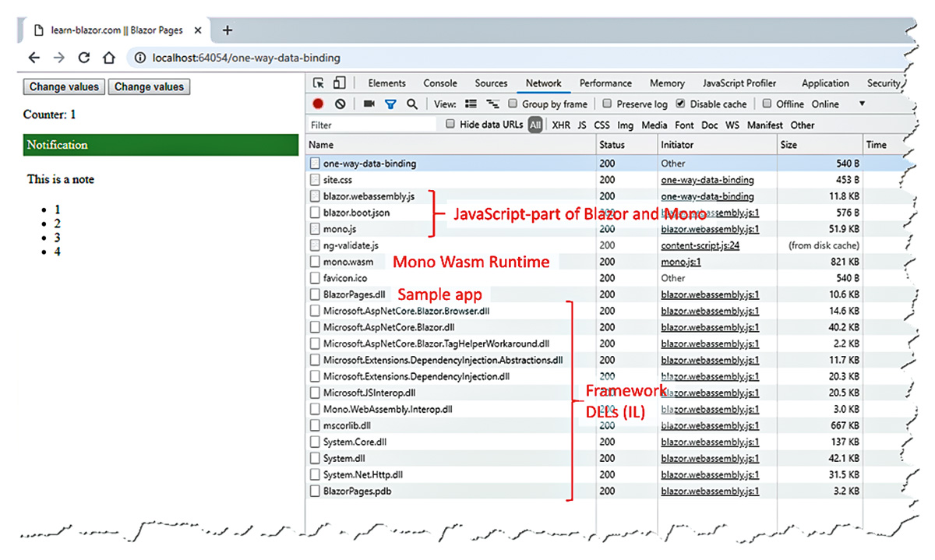This screenshot has height=560, width=935.
Task: Enable the Preserve log checkbox
Action: tap(607, 104)
